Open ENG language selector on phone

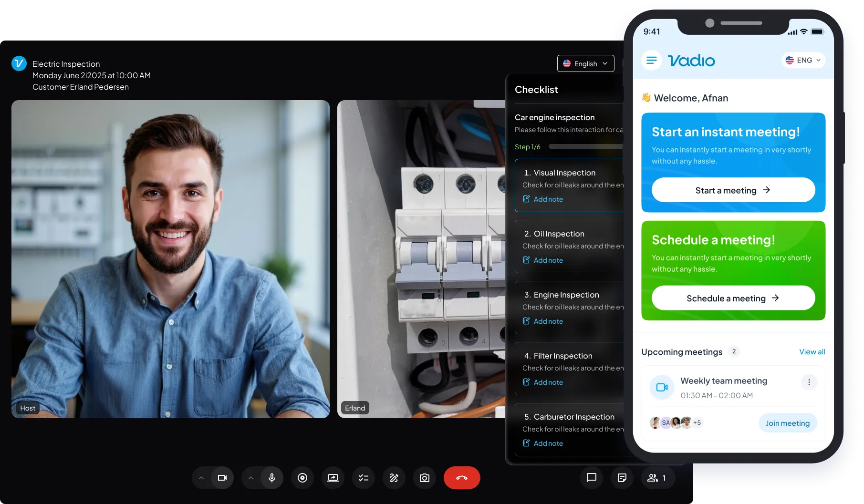[803, 60]
